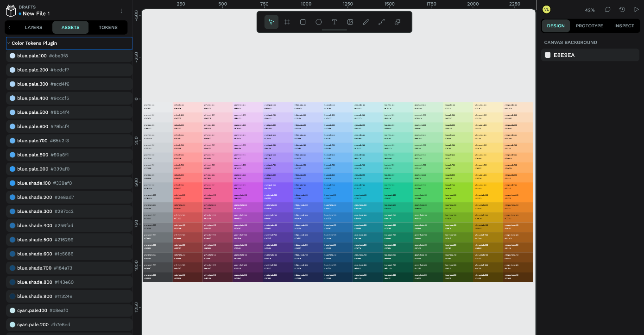This screenshot has width=644, height=335.
Task: Open the Plugins toolbar icon
Action: pos(398,22)
